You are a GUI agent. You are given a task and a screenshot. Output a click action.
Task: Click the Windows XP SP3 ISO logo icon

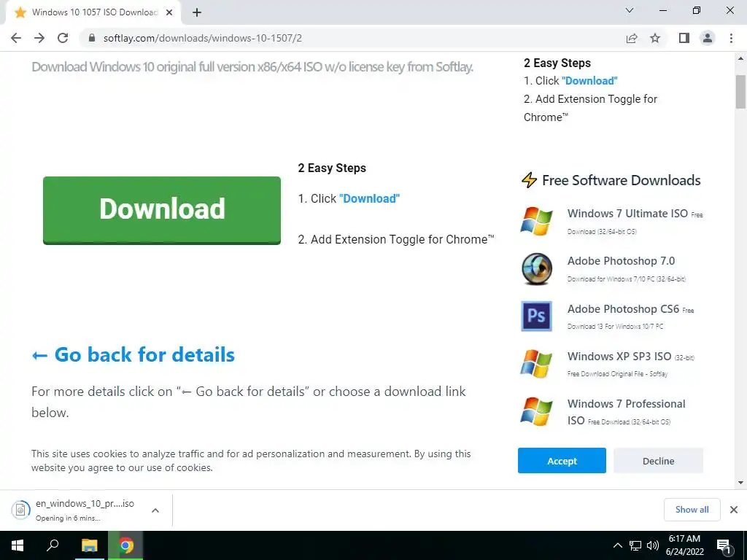[x=536, y=364]
